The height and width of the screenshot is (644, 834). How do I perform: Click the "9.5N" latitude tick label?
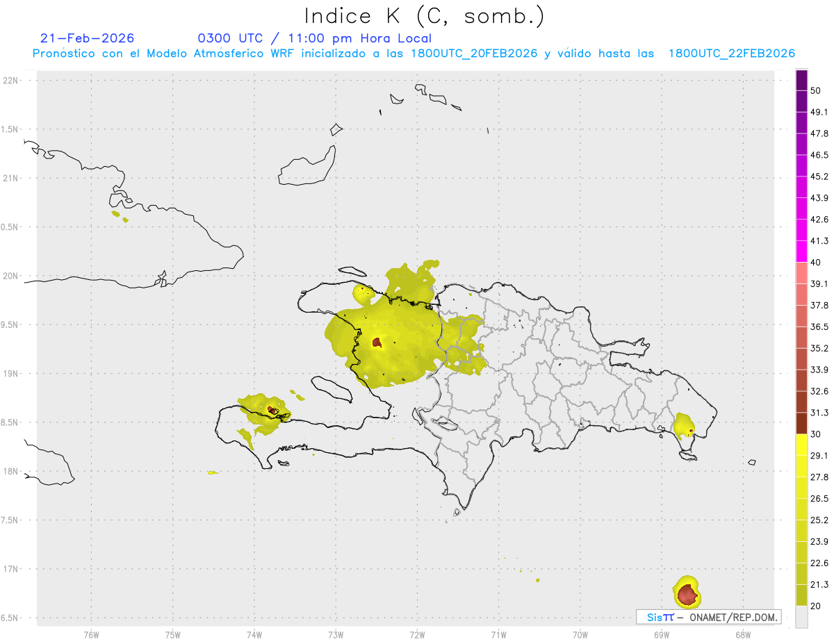(x=10, y=324)
